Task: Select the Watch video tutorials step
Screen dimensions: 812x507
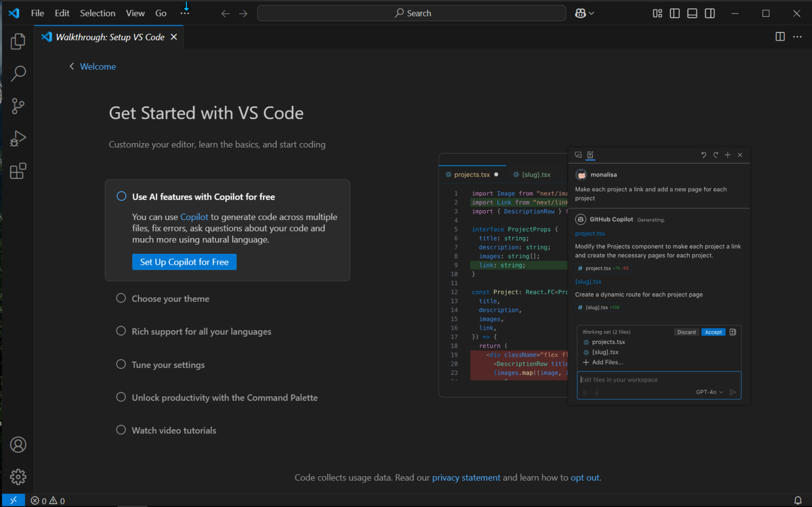Action: [174, 430]
